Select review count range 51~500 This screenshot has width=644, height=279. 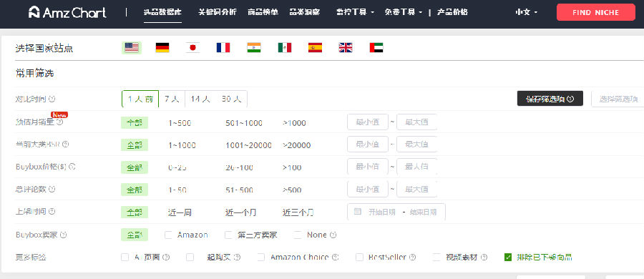[240, 190]
